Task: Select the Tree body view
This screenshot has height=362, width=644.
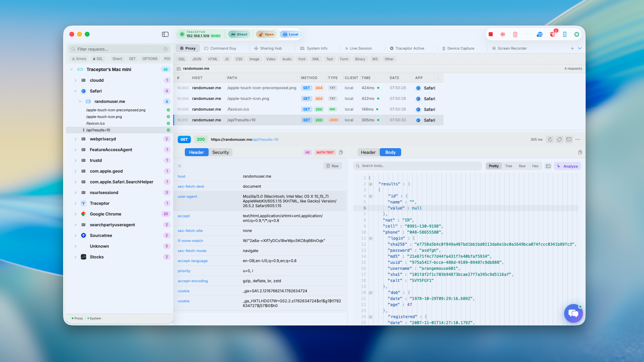Action: click(x=508, y=166)
